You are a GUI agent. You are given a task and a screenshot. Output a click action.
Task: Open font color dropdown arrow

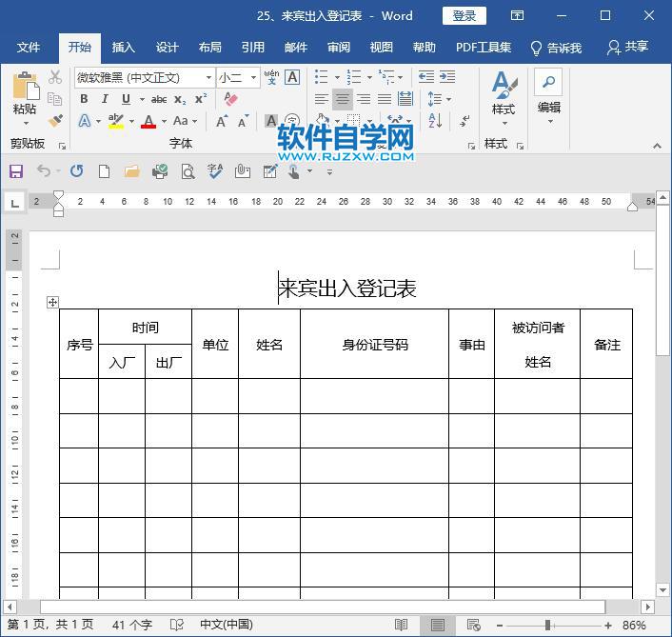pos(164,121)
